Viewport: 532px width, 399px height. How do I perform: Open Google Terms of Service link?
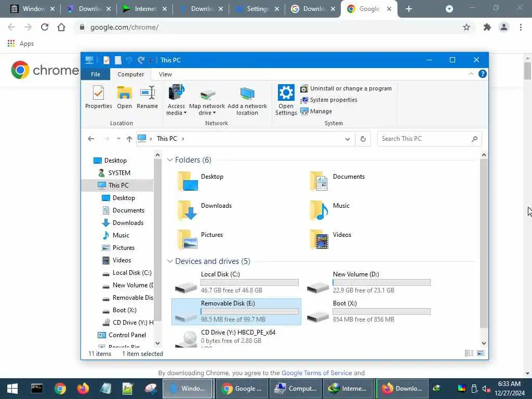(316, 373)
